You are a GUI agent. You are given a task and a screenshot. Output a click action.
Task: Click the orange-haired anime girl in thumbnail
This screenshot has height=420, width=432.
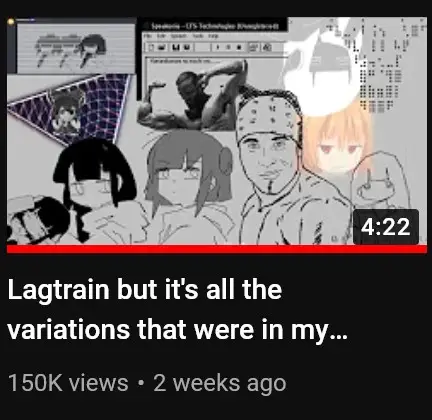point(337,143)
